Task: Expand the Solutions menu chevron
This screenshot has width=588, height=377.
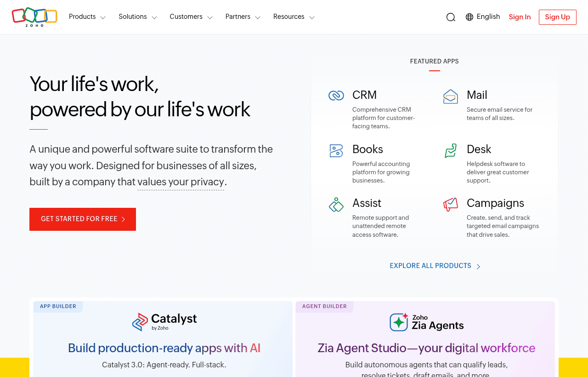Action: [154, 17]
